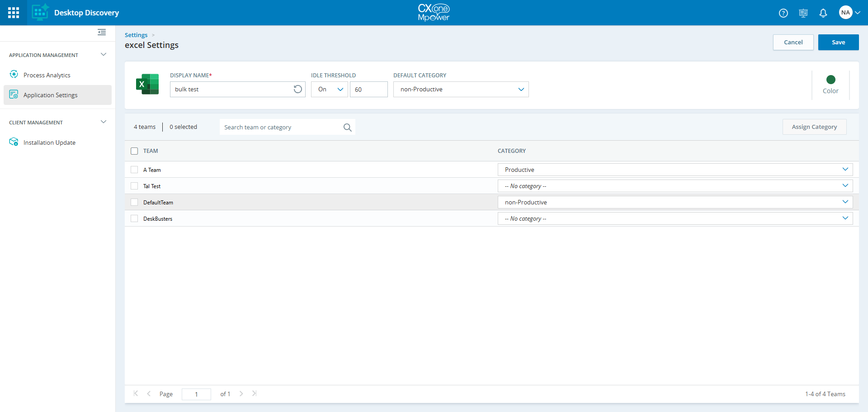Check the DeskBusters row checkbox
Viewport: 868px width, 412px height.
(134, 218)
